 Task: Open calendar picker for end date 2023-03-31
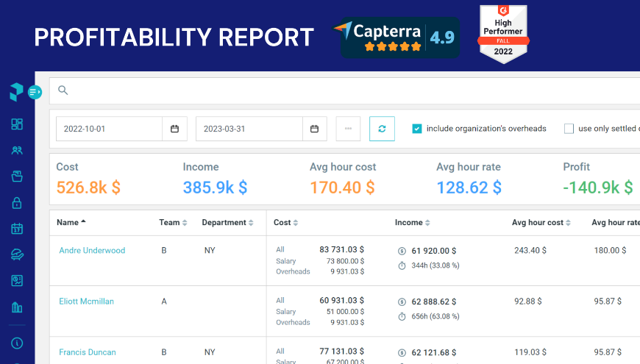click(x=314, y=129)
